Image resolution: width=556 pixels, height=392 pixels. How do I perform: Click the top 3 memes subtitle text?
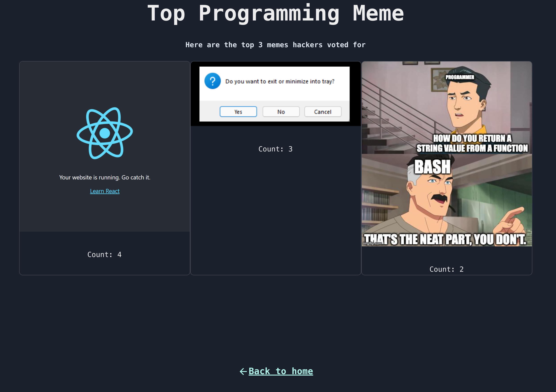(275, 45)
